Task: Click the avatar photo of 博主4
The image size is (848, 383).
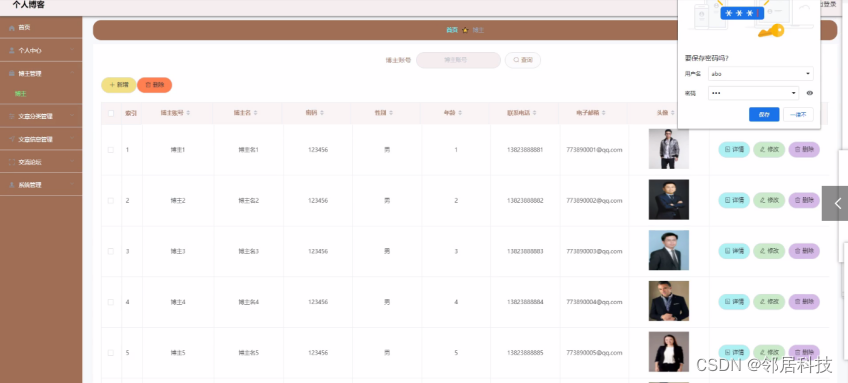Action: (x=669, y=301)
